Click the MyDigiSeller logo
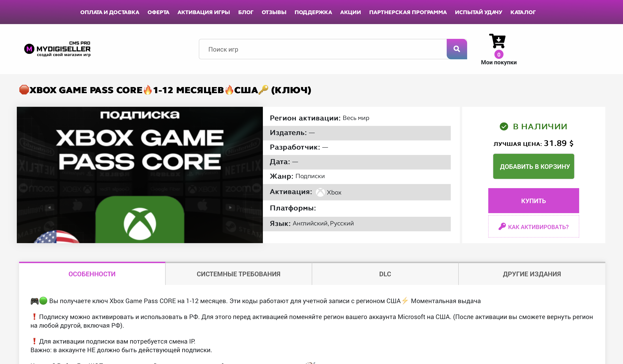623x364 pixels. tap(57, 49)
